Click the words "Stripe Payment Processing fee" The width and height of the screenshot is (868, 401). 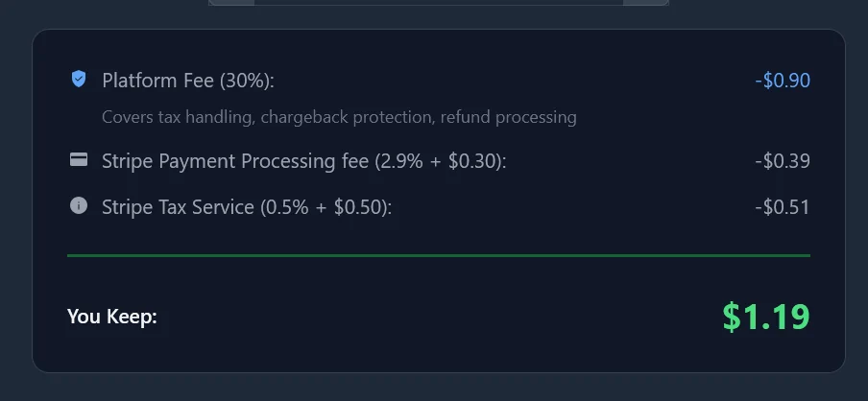tap(235, 161)
